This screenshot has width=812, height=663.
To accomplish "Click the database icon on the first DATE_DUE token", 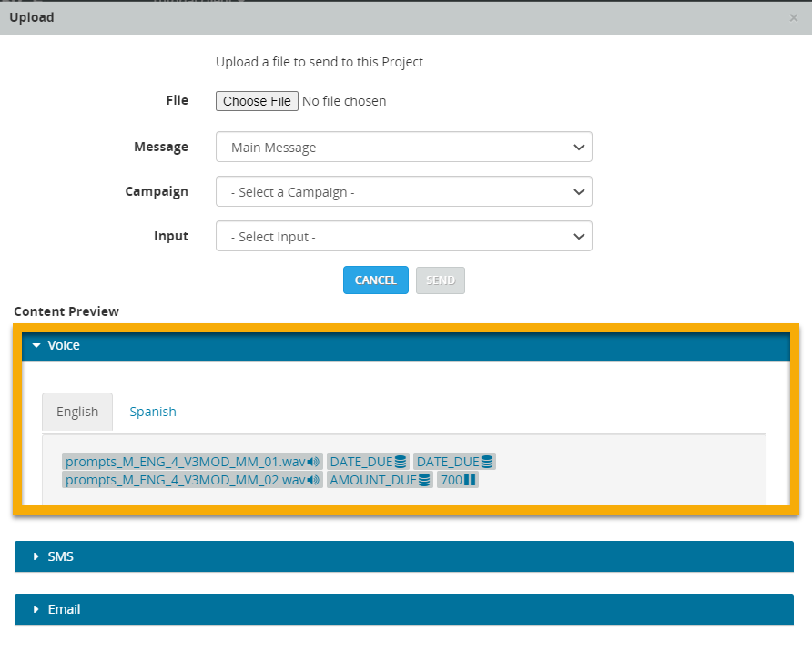I will click(399, 462).
